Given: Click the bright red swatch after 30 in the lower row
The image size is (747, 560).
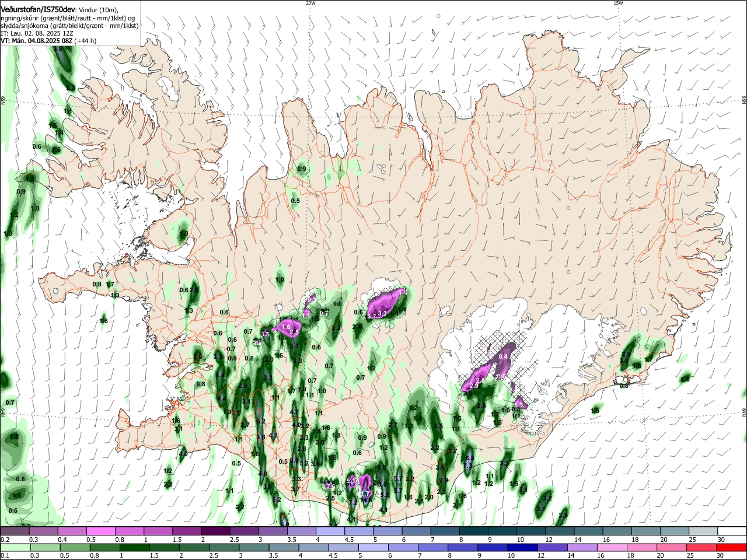Looking at the screenshot, I should click(731, 548).
